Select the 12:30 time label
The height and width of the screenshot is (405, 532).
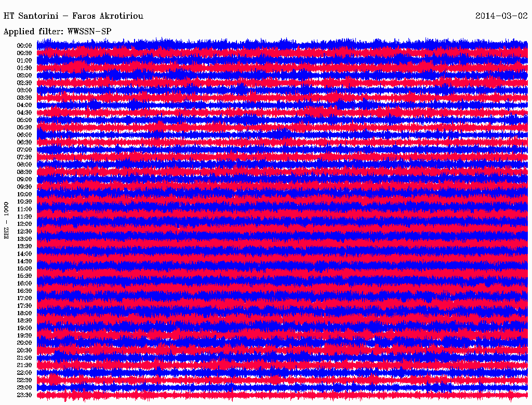point(24,232)
